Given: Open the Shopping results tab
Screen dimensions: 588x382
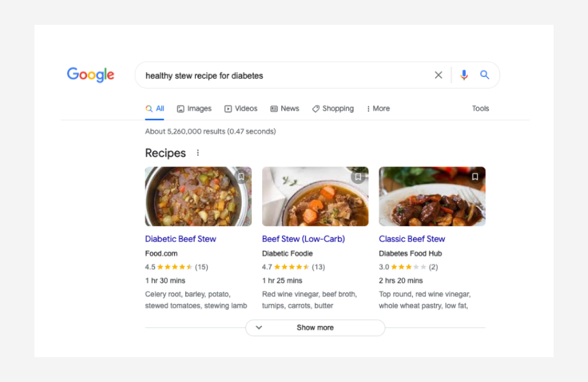Looking at the screenshot, I should click(x=333, y=108).
